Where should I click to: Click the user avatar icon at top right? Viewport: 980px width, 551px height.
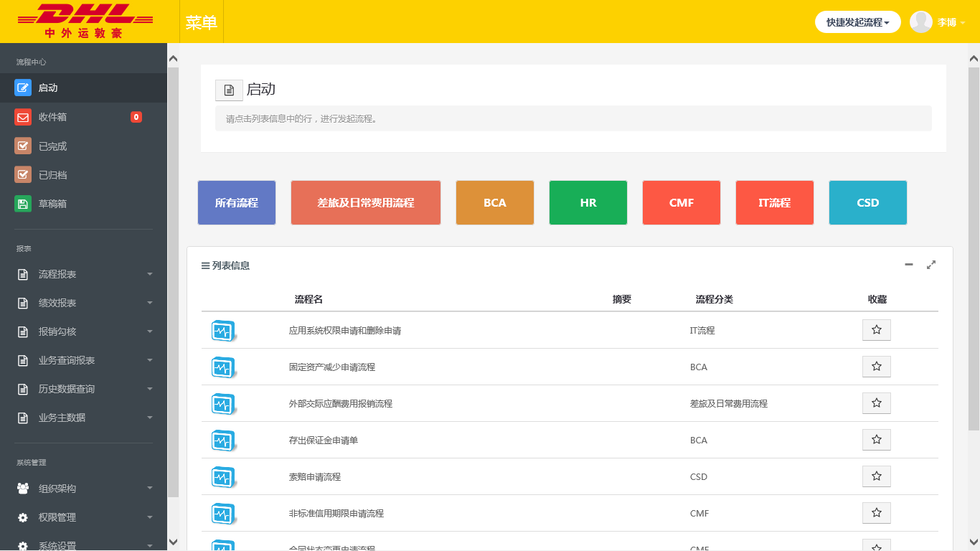pyautogui.click(x=921, y=22)
